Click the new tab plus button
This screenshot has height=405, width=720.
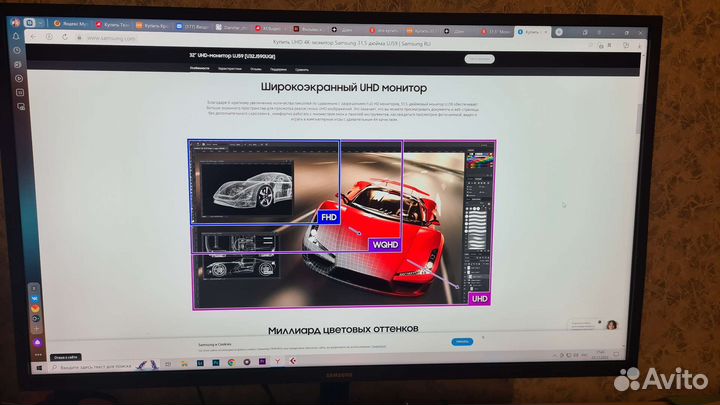tap(559, 32)
